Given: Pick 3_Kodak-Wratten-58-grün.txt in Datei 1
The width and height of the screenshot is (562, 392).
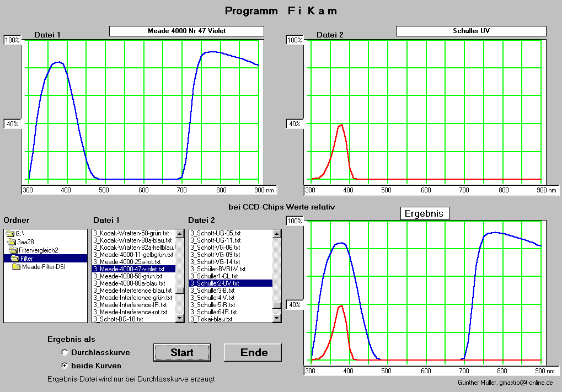Looking at the screenshot, I should point(133,233).
